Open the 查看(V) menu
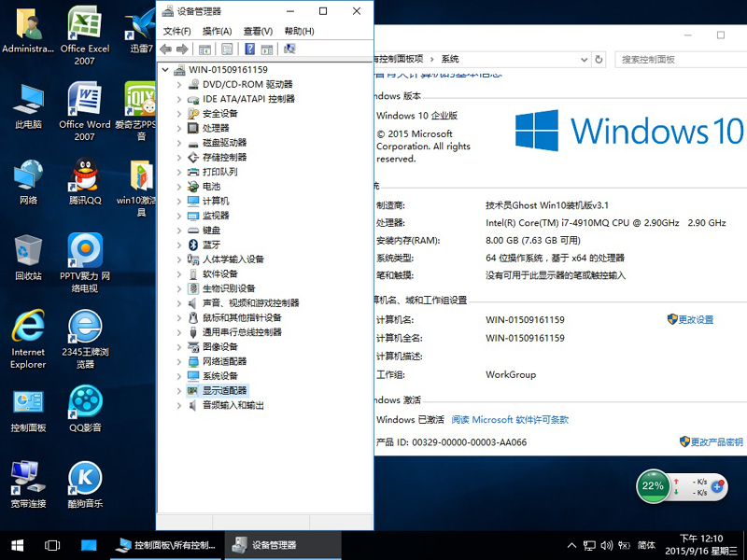The height and width of the screenshot is (560, 747). 259,32
